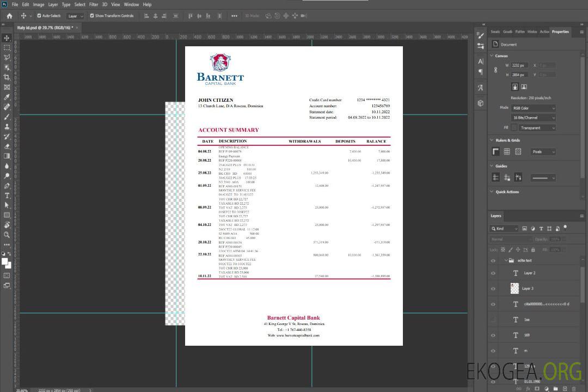Click the show rulers button
Screen dimensions: 588x392
pyautogui.click(x=496, y=151)
